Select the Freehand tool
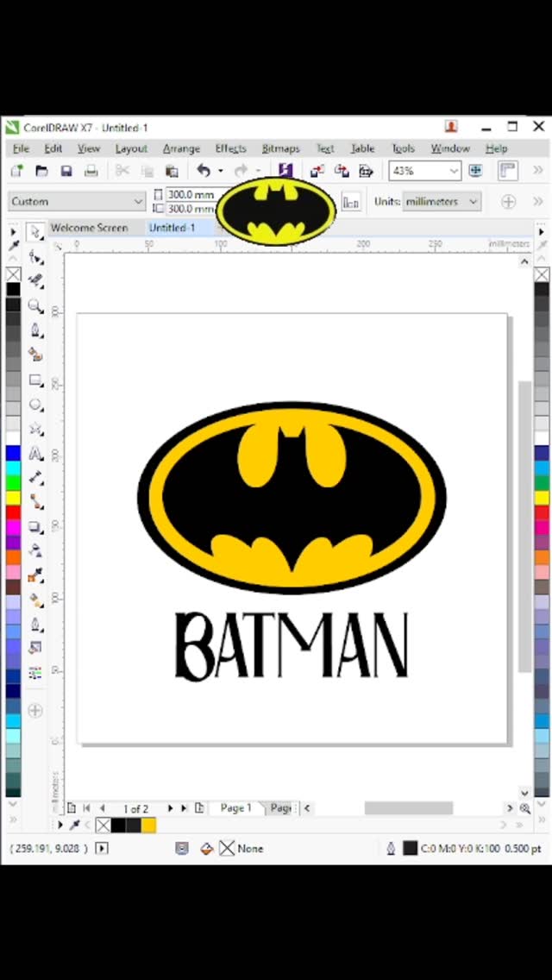Viewport: 552px width, 980px height. 35,330
